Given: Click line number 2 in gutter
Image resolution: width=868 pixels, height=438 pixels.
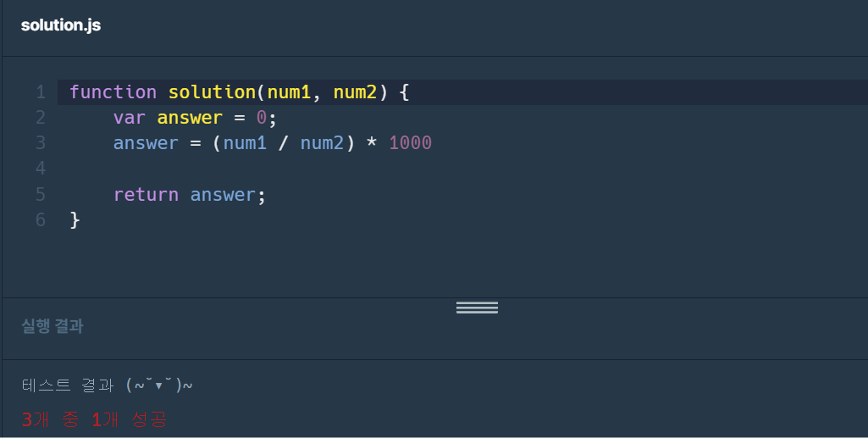Looking at the screenshot, I should [x=41, y=118].
